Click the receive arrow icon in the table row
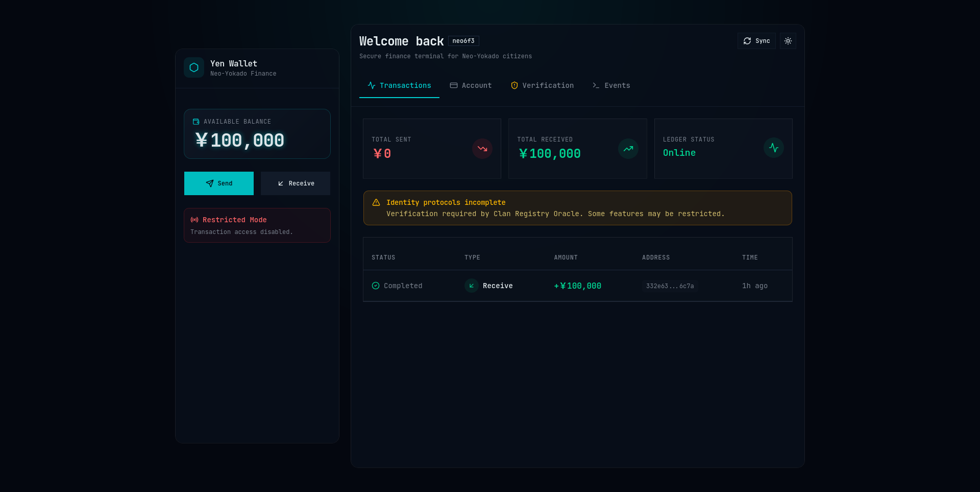This screenshot has height=492, width=980. click(x=471, y=286)
